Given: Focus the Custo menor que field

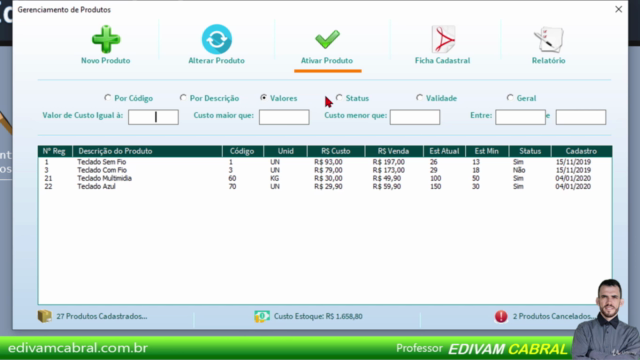Looking at the screenshot, I should [x=415, y=117].
